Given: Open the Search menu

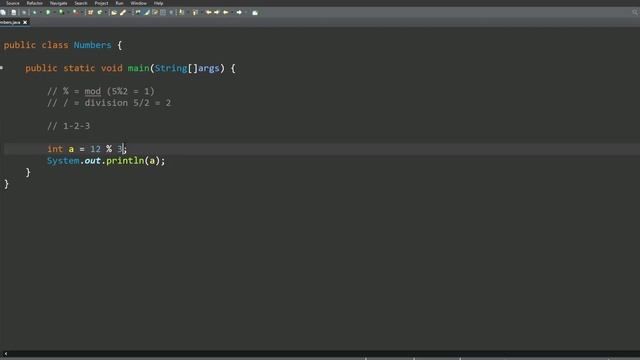Looking at the screenshot, I should pyautogui.click(x=81, y=3).
